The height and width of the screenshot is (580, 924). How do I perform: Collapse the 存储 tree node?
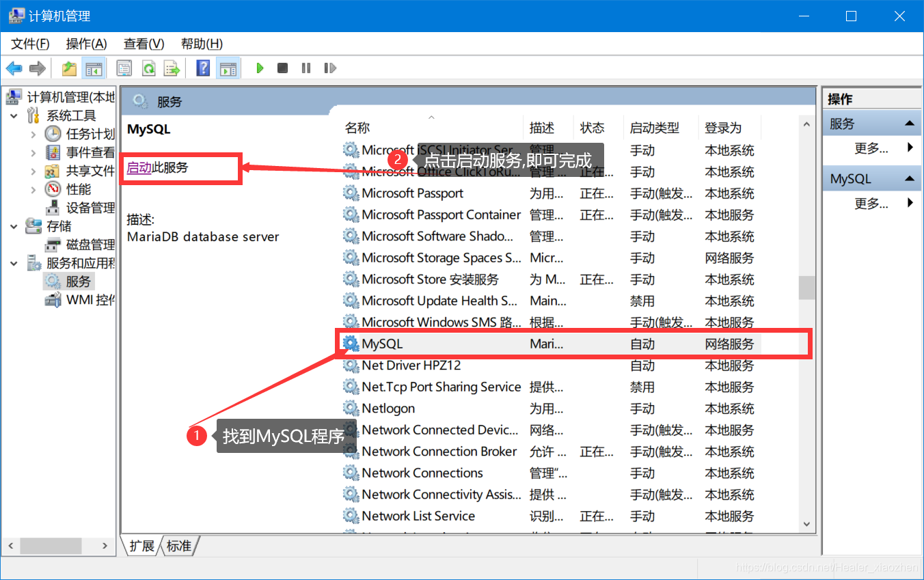14,226
